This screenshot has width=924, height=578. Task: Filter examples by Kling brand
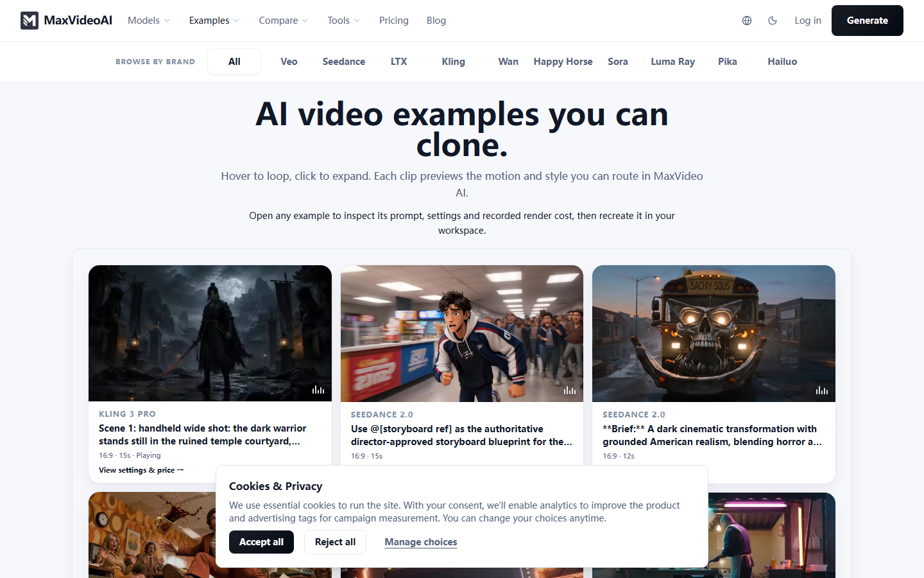454,62
